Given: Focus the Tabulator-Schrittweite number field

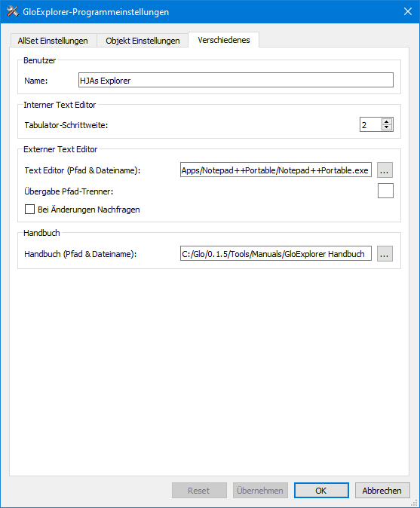Looking at the screenshot, I should coord(371,124).
